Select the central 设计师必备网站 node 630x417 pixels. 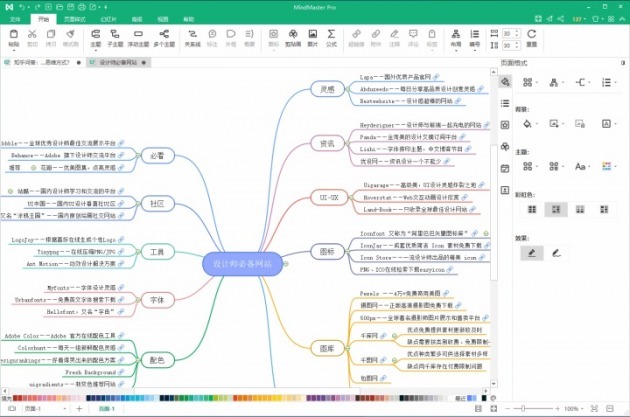[242, 264]
